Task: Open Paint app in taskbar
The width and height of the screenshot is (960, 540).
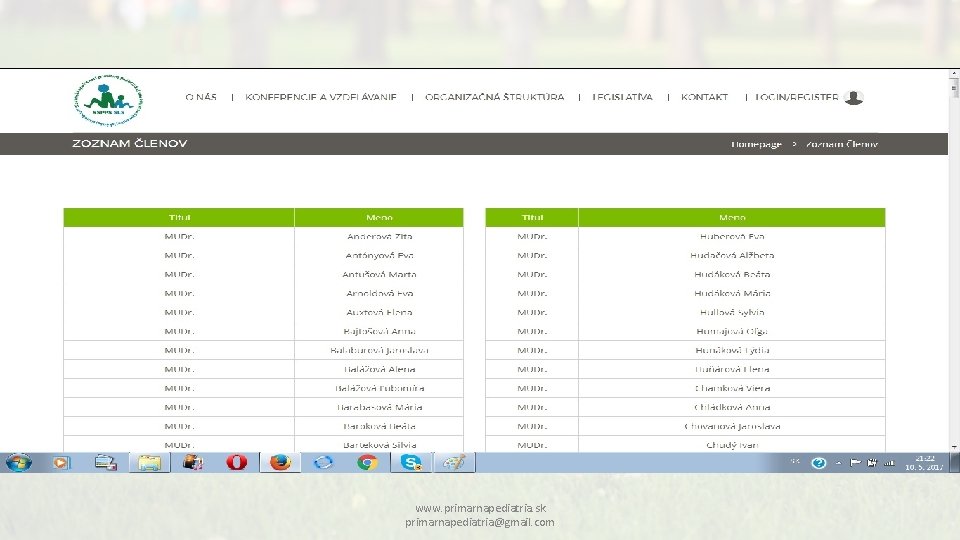Action: click(454, 462)
